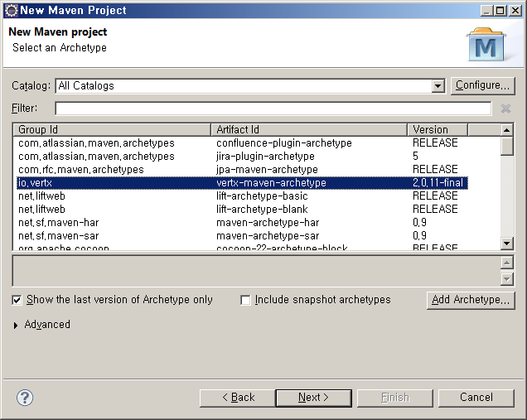Click the All Catalogs combo box text

click(x=86, y=86)
